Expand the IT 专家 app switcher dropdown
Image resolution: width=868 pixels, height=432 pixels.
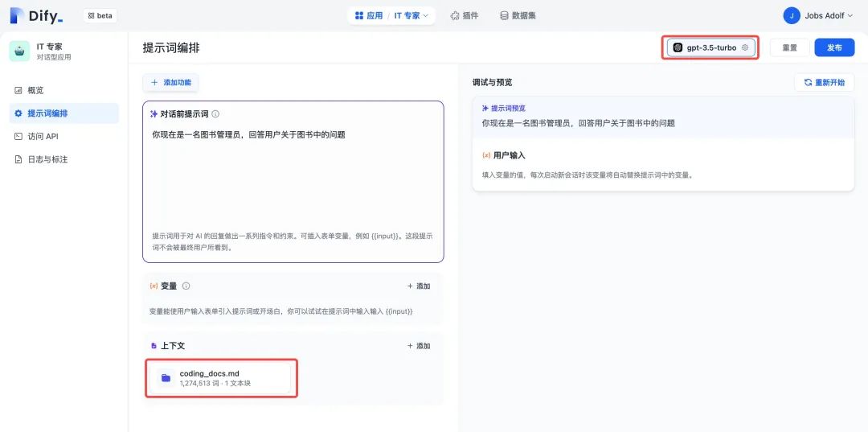[411, 15]
